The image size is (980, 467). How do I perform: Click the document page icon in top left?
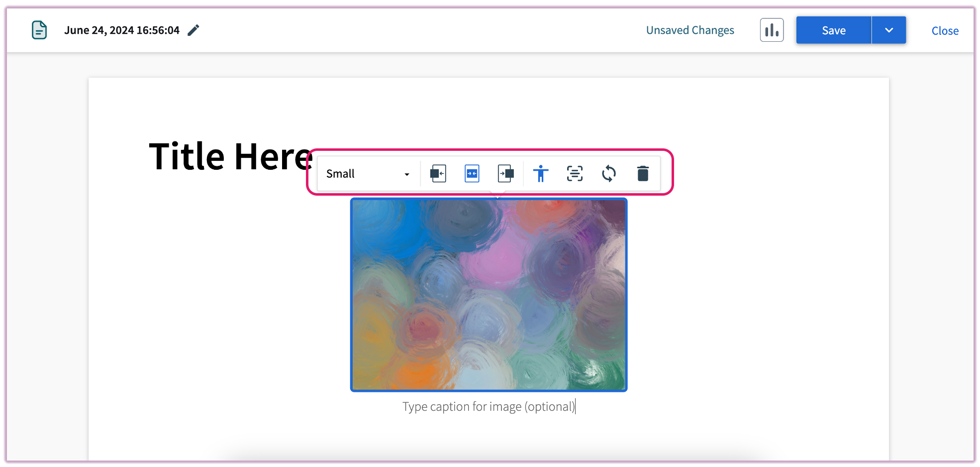point(38,30)
